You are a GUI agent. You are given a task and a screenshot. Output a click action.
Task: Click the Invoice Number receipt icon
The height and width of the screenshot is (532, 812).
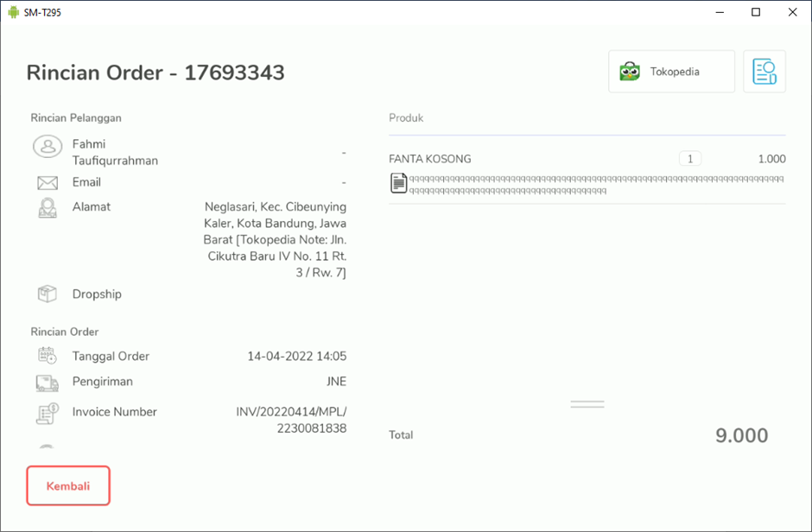pos(48,413)
